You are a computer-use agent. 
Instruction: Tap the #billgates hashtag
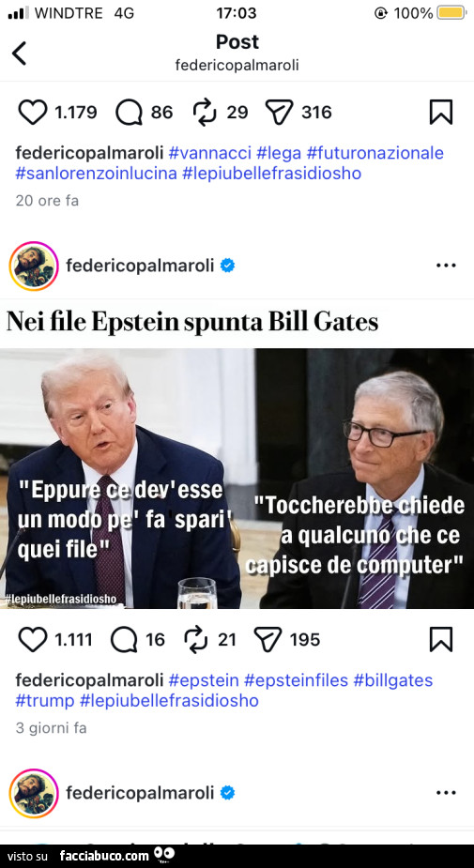(392, 679)
